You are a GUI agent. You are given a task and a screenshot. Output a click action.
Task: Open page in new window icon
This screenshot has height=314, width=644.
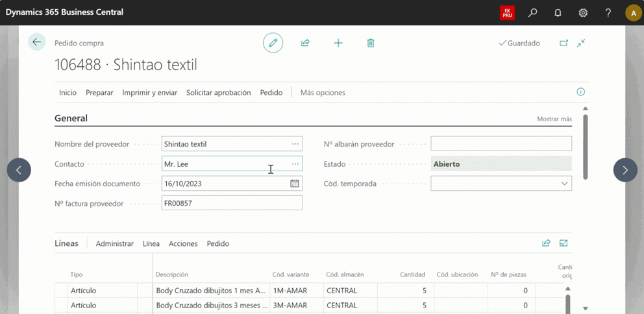coord(563,43)
